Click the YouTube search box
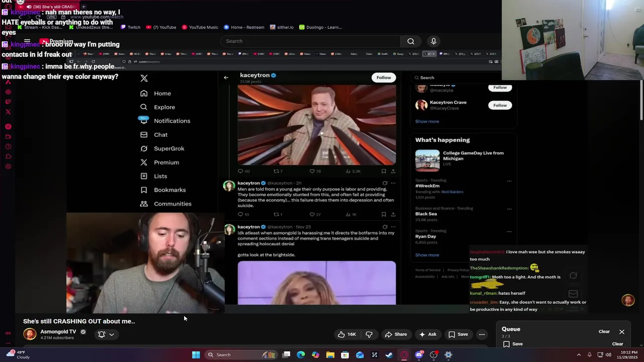 click(310, 41)
